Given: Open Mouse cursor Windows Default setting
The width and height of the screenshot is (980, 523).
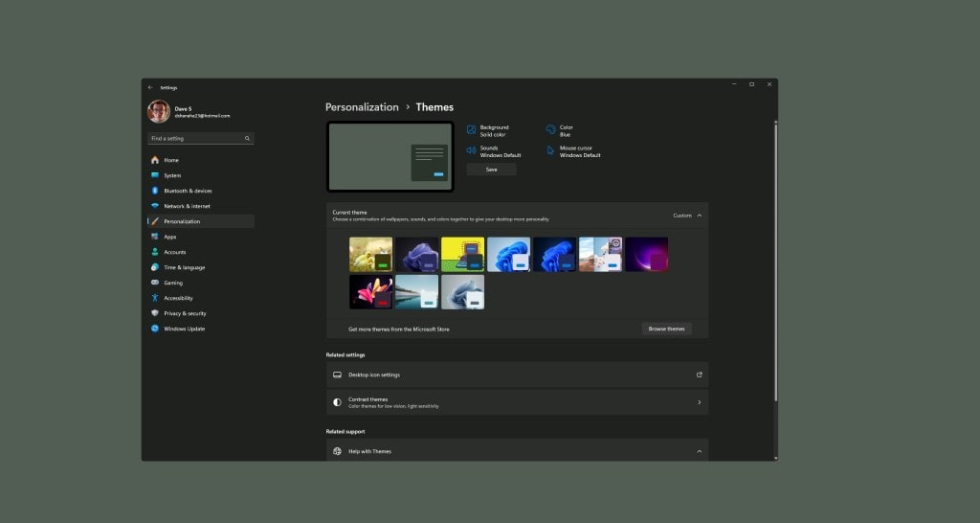Looking at the screenshot, I should coord(574,151).
